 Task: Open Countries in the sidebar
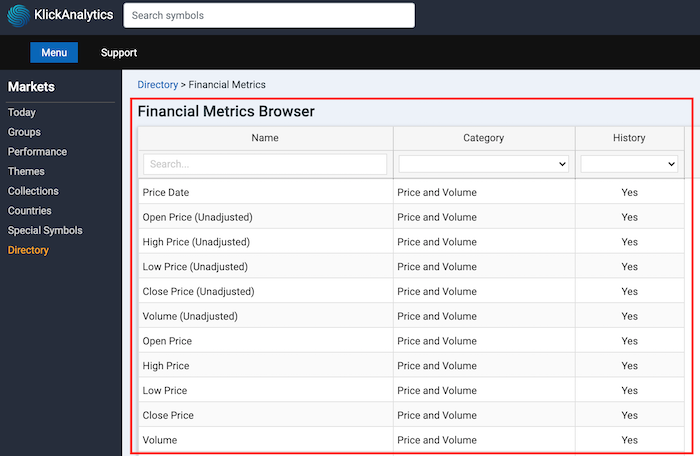click(x=29, y=211)
